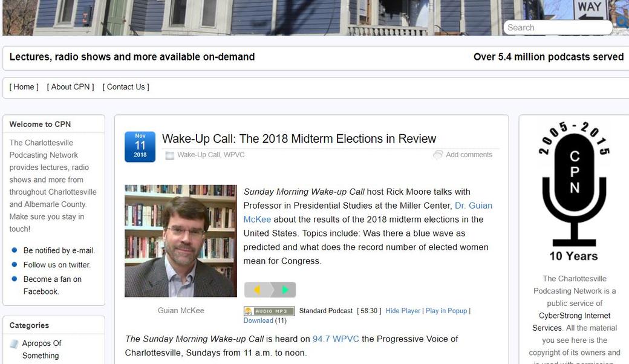629x364 pixels.
Task: Click the yellow back arrow in the audio player
Action: click(x=257, y=290)
